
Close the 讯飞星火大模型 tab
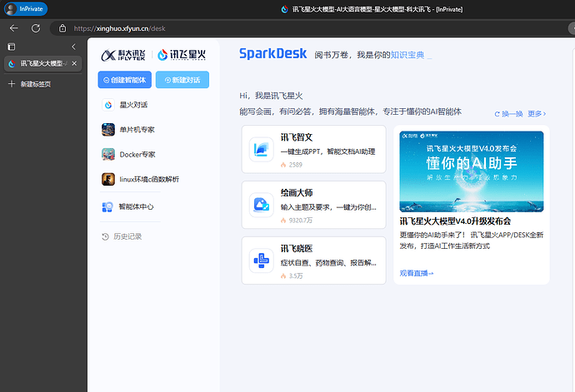click(74, 63)
